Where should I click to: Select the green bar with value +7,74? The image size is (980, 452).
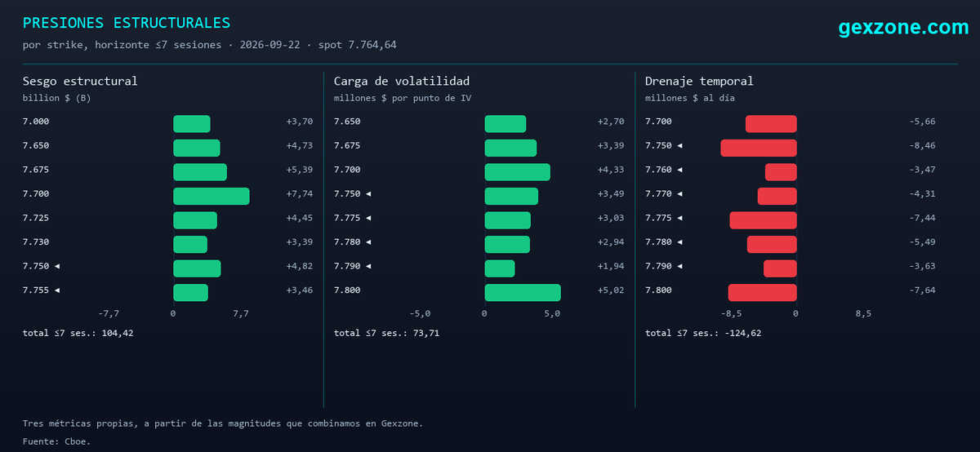click(211, 196)
